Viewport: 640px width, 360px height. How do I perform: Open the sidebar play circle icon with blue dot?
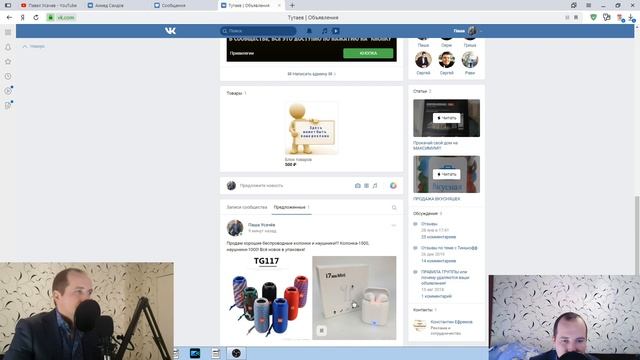(x=8, y=91)
